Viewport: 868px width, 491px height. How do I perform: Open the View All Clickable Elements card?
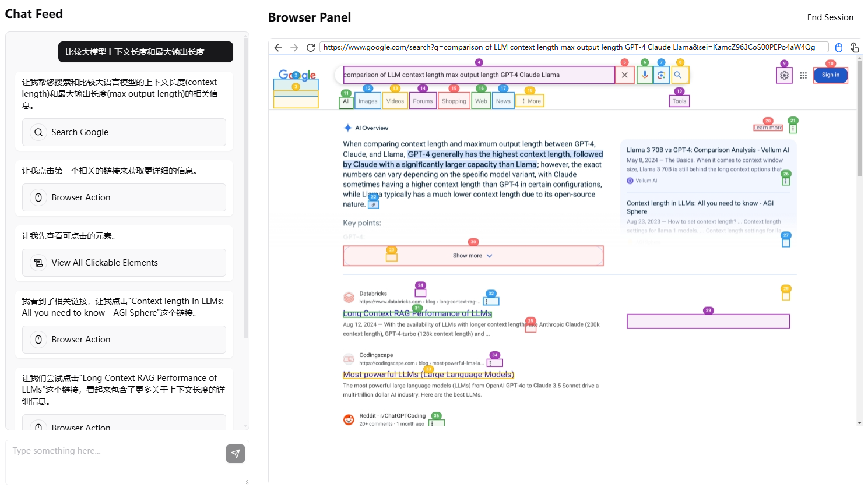[124, 263]
